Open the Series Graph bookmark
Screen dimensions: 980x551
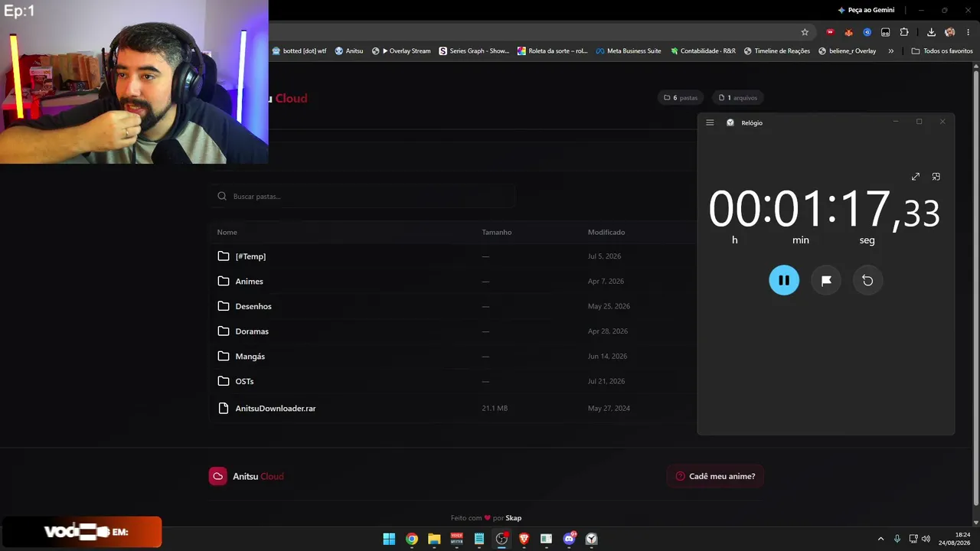click(474, 51)
